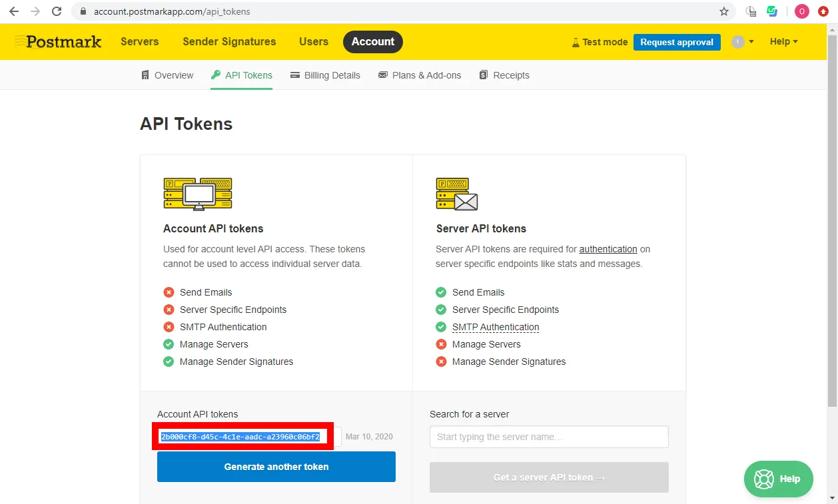This screenshot has width=838, height=504.
Task: Click Generate another token button
Action: click(276, 467)
